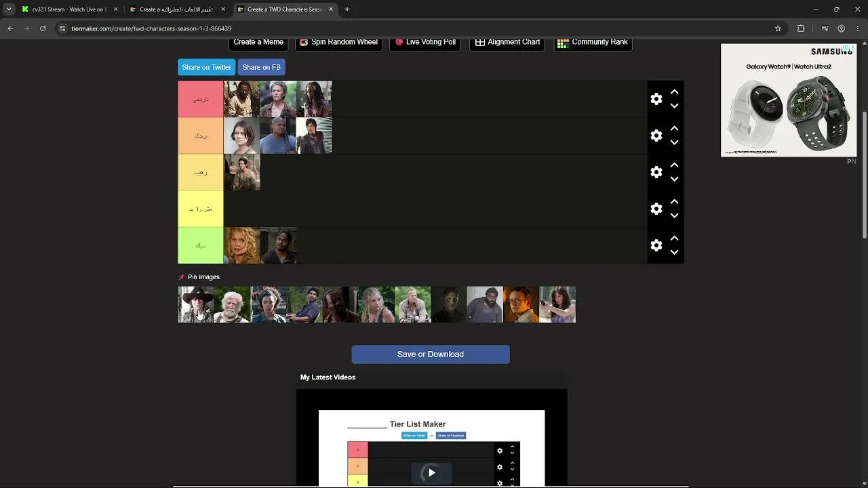View site information next to the URL
The image size is (868, 488).
62,28
